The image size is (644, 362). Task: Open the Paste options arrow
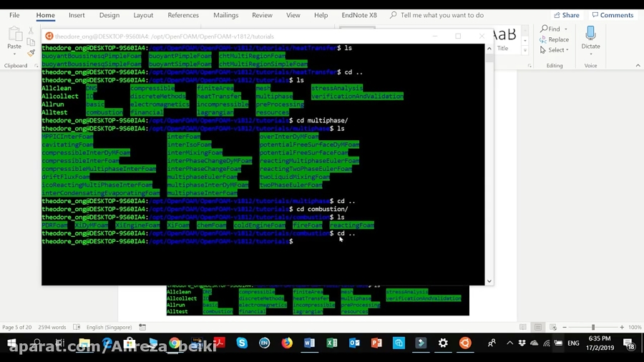[14, 54]
